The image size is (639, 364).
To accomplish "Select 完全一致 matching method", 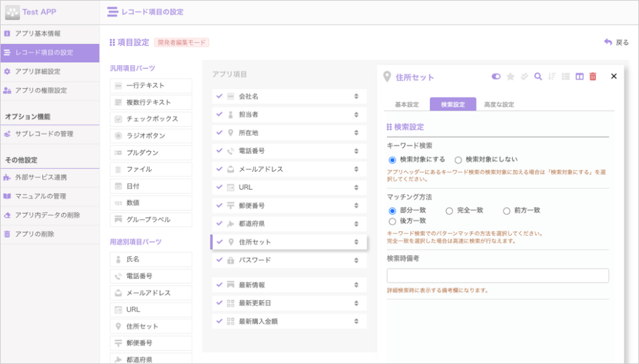I will click(x=449, y=211).
